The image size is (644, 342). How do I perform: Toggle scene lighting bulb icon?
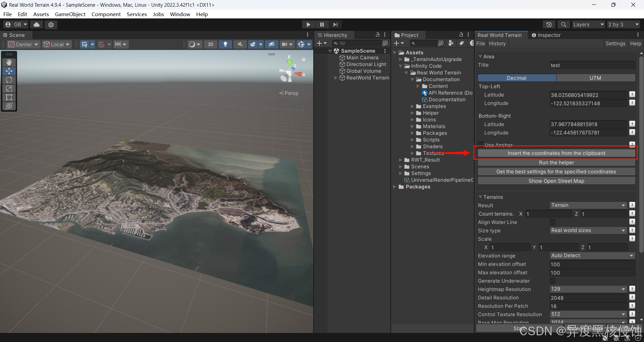coord(225,44)
